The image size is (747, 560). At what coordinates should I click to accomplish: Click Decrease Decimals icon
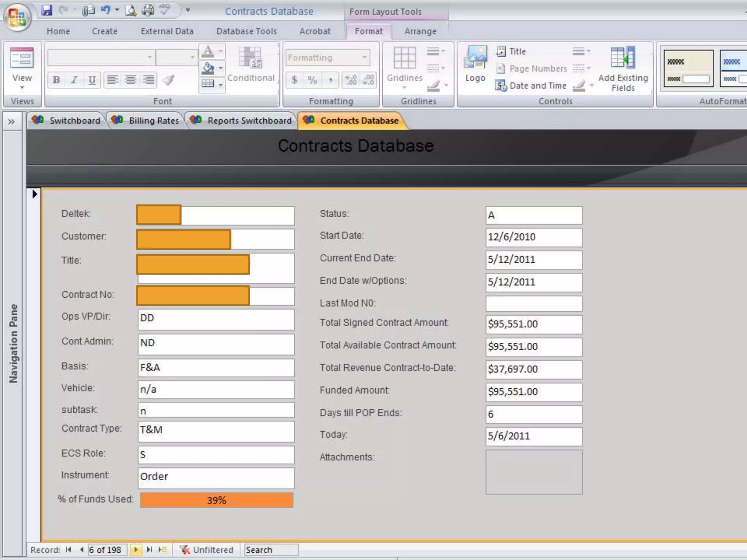[368, 80]
